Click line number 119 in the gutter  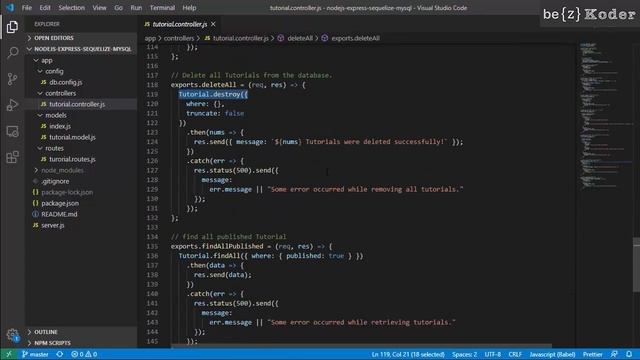point(152,94)
